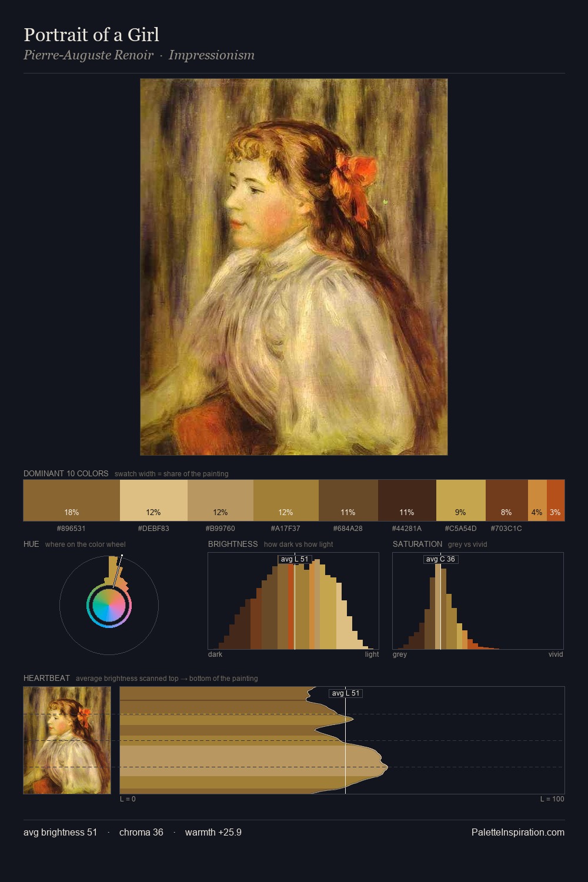Click the warmth +25.9 footer stat
Screen dimensions: 588x882
213,833
